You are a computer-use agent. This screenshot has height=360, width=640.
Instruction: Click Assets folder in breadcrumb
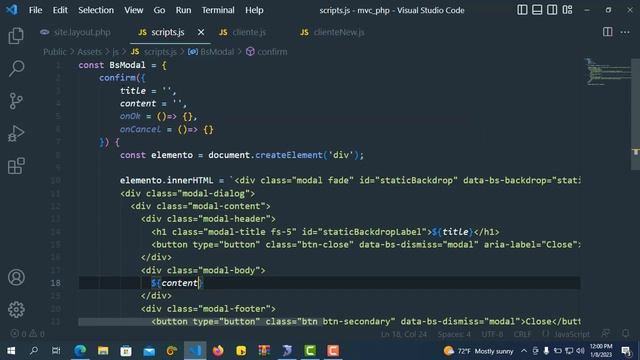[89, 52]
